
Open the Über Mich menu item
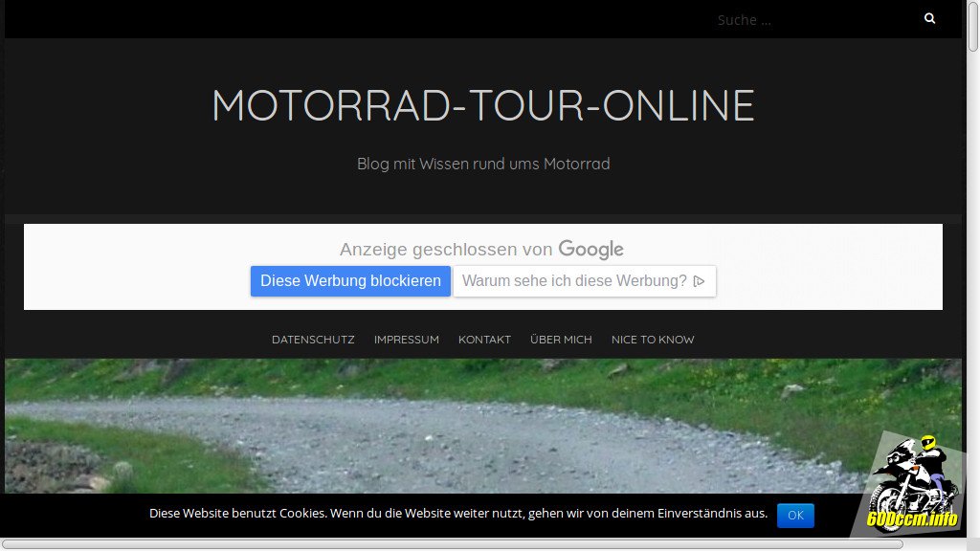coord(561,340)
